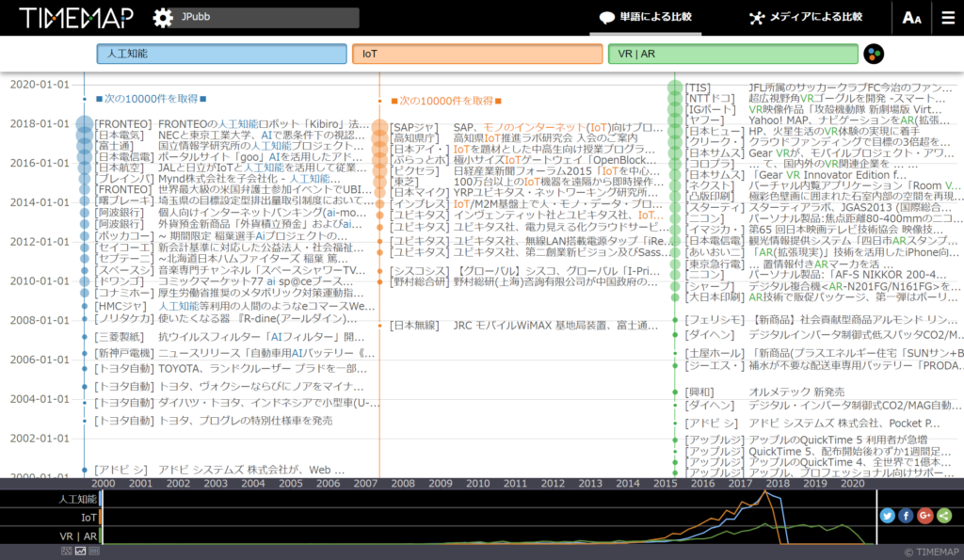Viewport: 964px width, 560px height.
Task: Open the 四日市ARスタンプ article
Action: [821, 241]
